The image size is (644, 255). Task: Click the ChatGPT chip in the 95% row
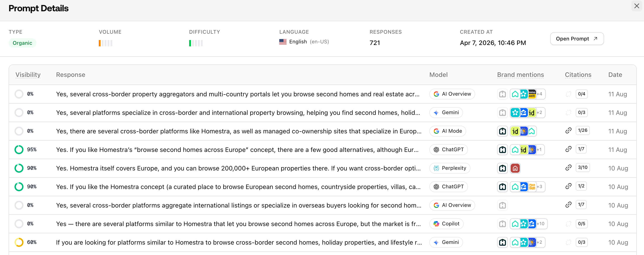click(449, 149)
